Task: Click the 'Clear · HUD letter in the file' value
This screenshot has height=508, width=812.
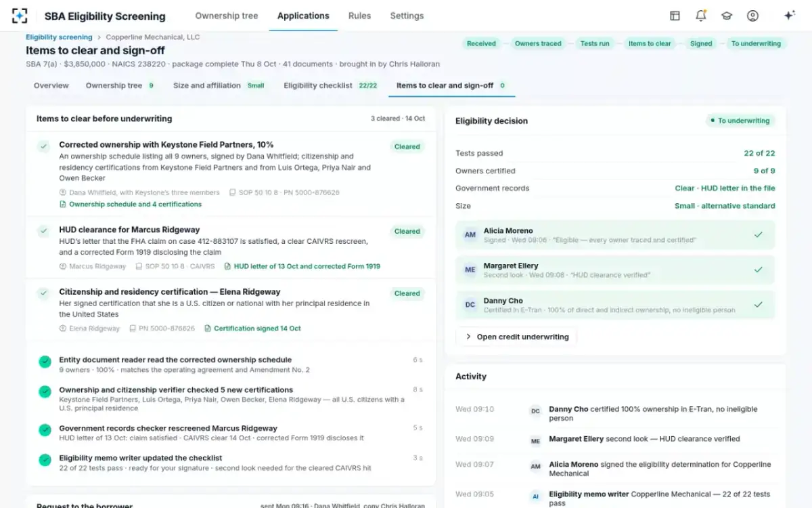Action: tap(725, 188)
